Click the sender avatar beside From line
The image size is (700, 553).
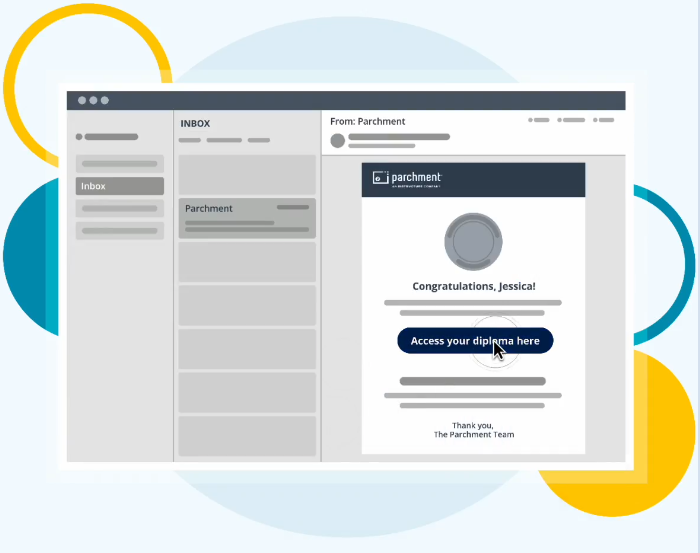(x=337, y=141)
